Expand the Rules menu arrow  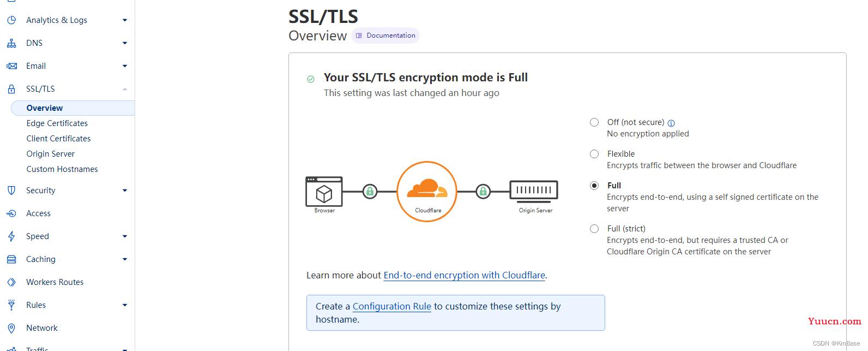click(x=125, y=305)
